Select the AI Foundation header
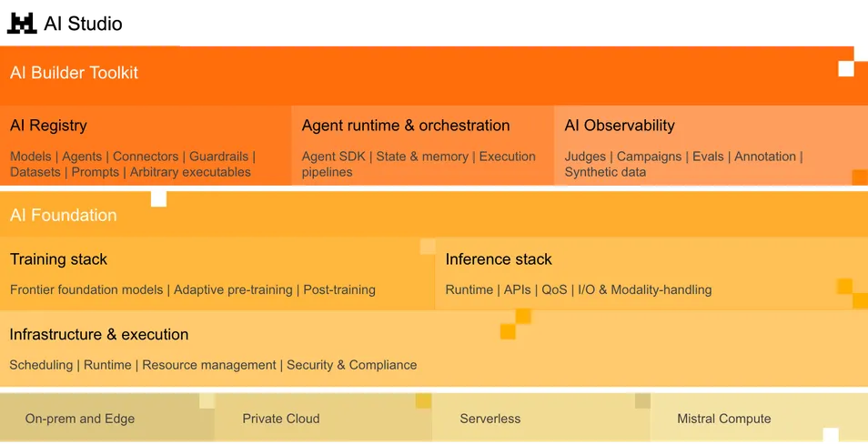The image size is (868, 445). [x=64, y=216]
